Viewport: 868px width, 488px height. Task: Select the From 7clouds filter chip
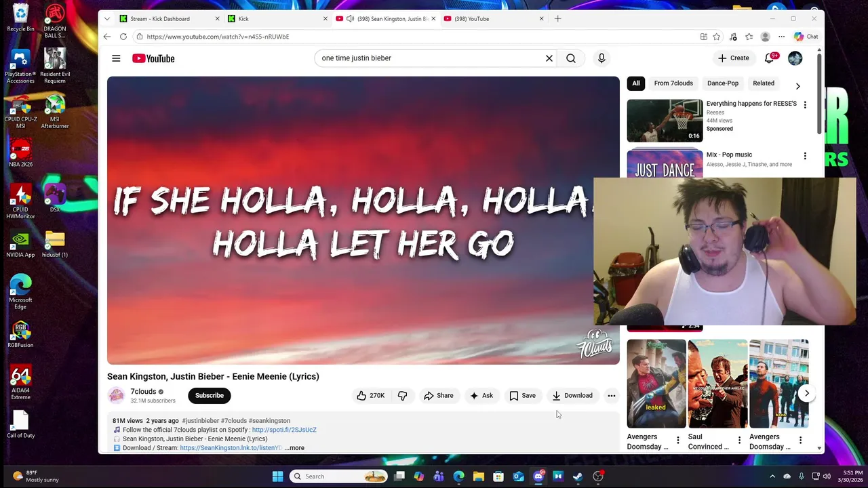coord(673,83)
